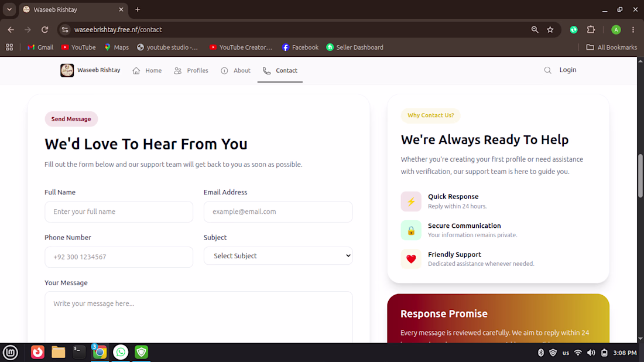
Task: Go to the Profiles nav item
Action: tap(191, 71)
